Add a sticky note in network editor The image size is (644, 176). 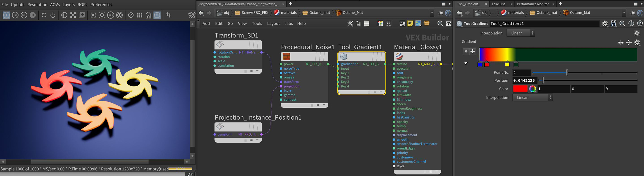tap(410, 24)
